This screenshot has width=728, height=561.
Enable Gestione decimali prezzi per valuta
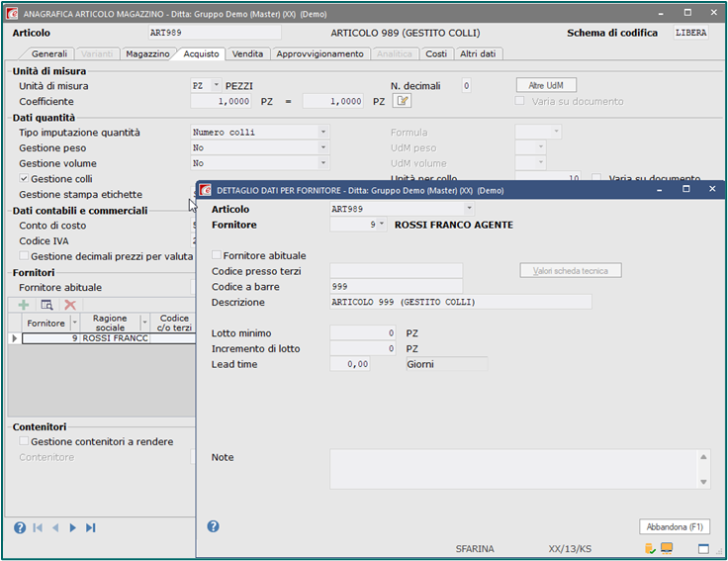[x=24, y=256]
